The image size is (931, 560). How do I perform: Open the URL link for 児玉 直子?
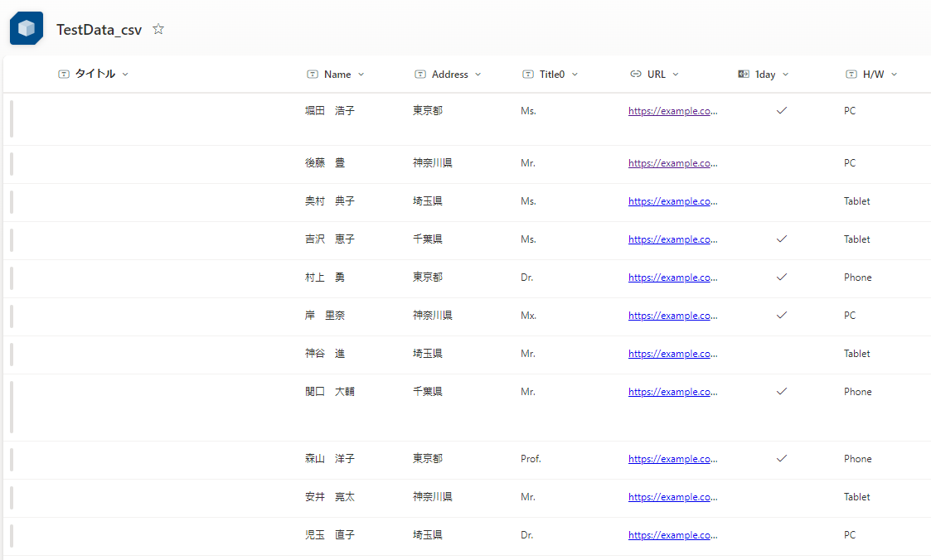tap(672, 535)
